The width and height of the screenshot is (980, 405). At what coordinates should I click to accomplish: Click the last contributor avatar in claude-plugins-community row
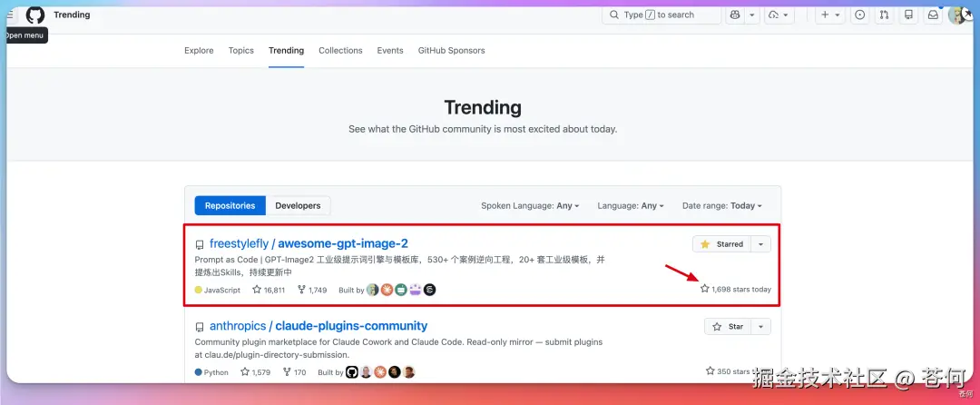click(408, 372)
